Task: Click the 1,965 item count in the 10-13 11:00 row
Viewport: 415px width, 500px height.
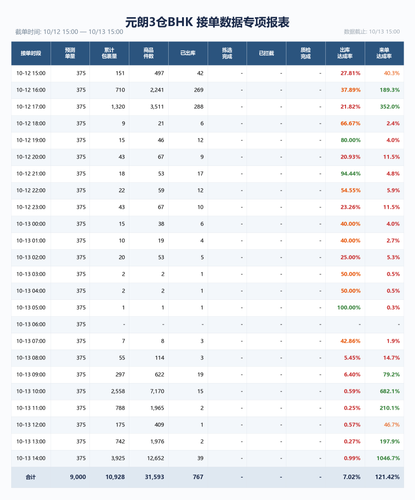Action: (x=157, y=408)
